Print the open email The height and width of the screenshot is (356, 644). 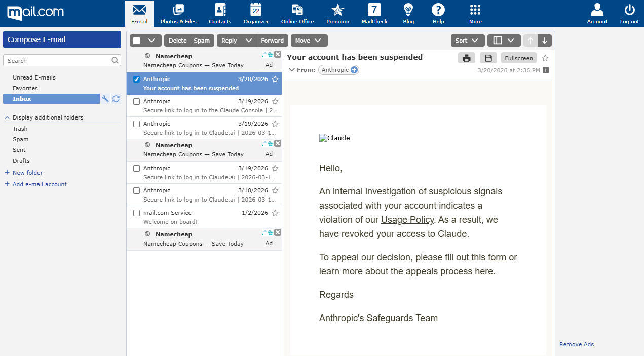click(x=467, y=58)
